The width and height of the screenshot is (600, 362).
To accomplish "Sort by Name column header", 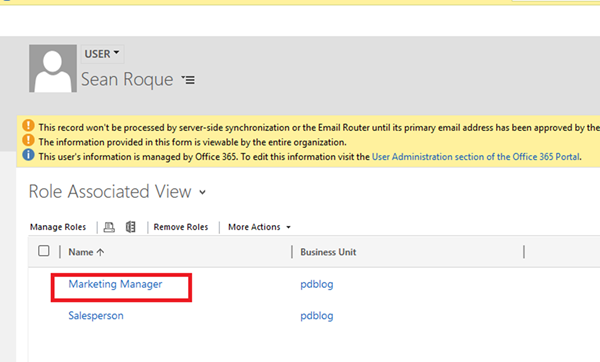I will tap(86, 252).
